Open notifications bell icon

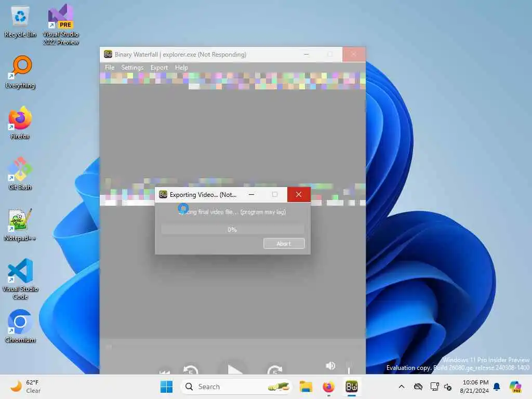pos(497,387)
